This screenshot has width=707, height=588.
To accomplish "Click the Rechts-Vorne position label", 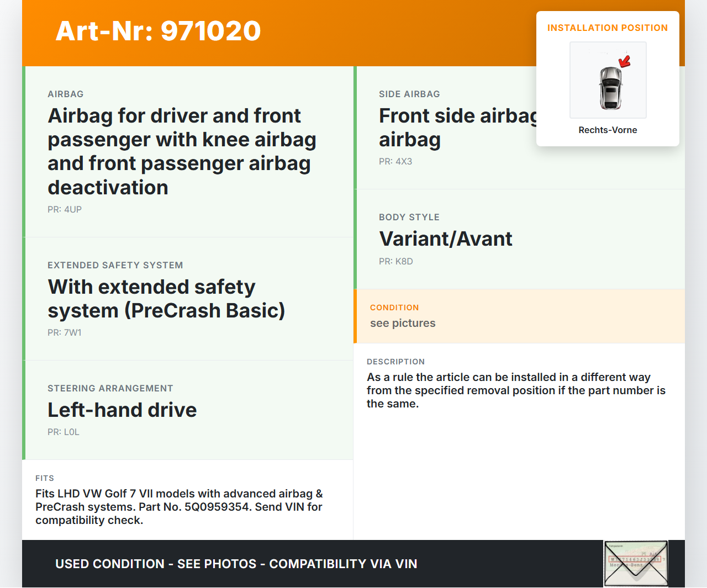I will 608,130.
